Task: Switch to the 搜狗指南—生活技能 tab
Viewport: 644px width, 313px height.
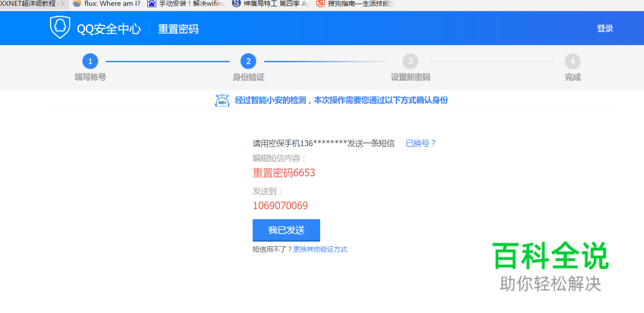Action: 354,4
